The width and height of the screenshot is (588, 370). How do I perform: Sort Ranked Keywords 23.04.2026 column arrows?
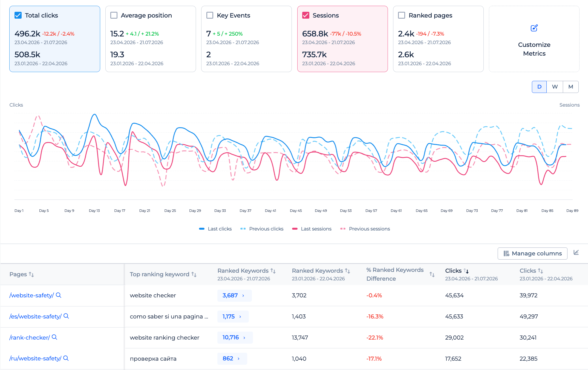[273, 271]
